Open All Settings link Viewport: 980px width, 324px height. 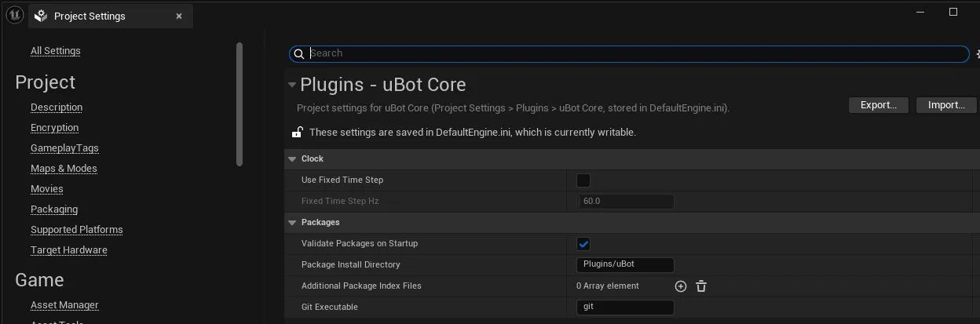(x=56, y=51)
